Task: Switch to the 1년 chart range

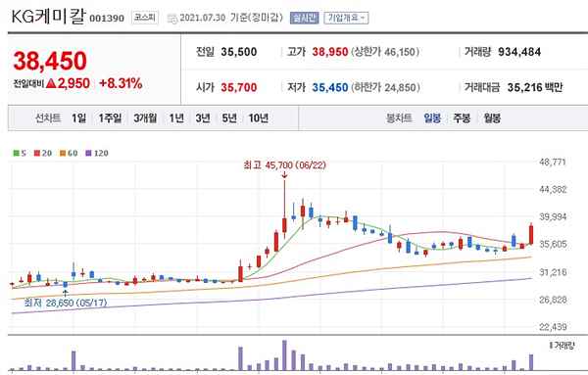Action: click(176, 118)
